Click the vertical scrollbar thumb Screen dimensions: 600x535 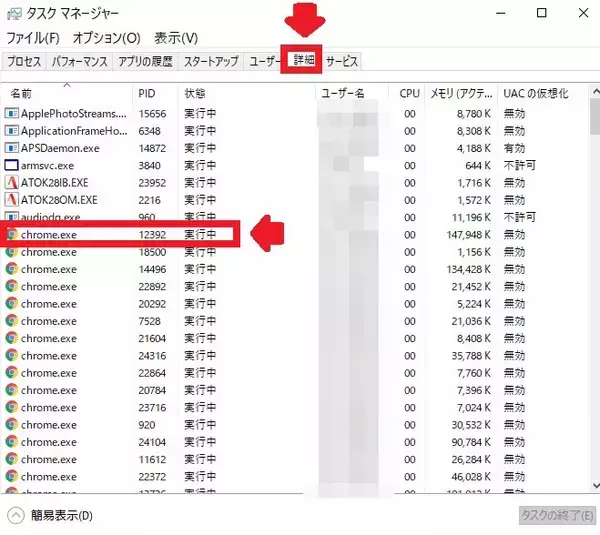[595, 116]
